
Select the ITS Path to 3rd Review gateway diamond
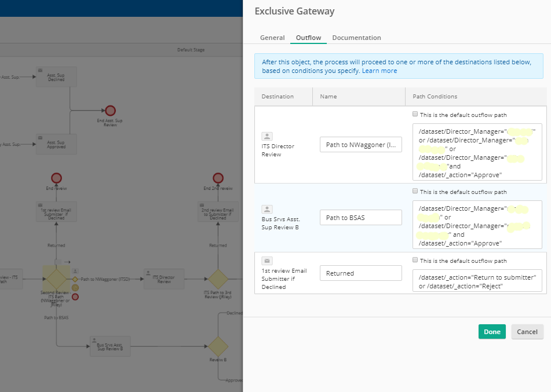[218, 279]
